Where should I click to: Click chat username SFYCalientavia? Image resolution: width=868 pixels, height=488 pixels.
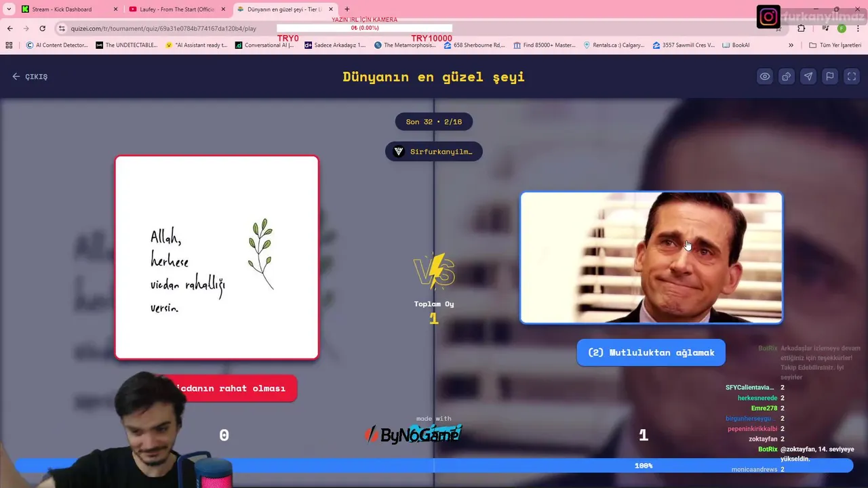(749, 388)
